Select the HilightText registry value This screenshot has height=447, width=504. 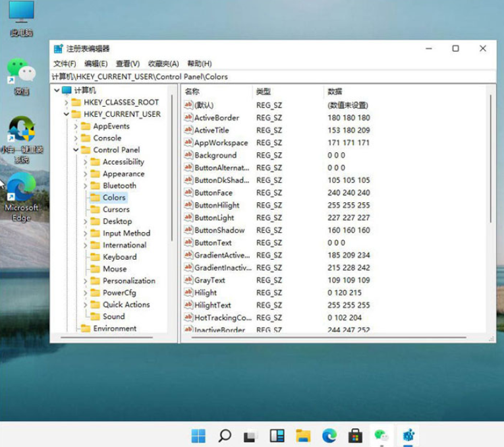coord(212,305)
